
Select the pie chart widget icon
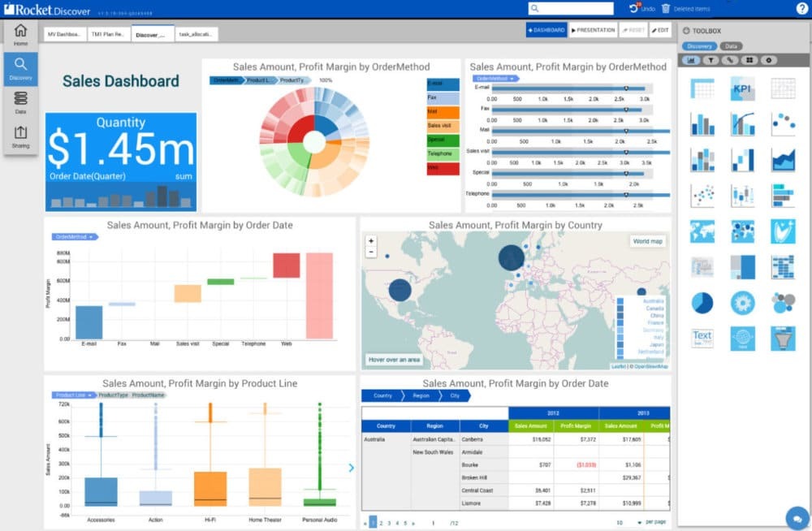pos(702,303)
